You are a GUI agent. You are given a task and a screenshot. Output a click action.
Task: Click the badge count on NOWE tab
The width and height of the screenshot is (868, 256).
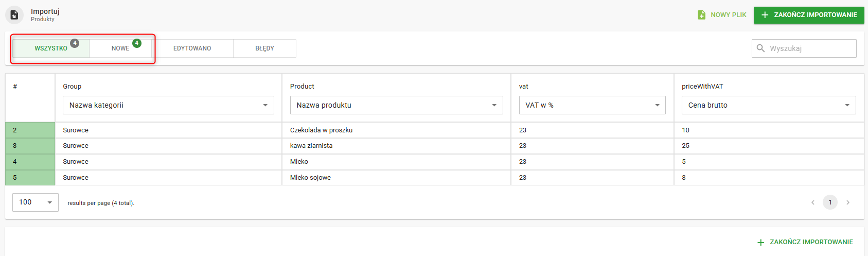click(x=137, y=43)
